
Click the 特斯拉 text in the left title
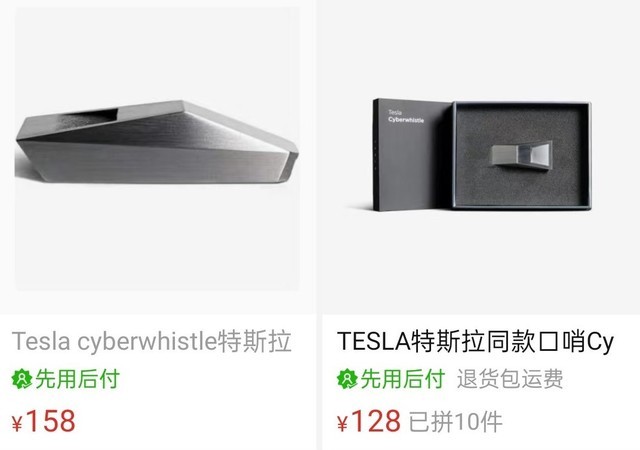255,341
